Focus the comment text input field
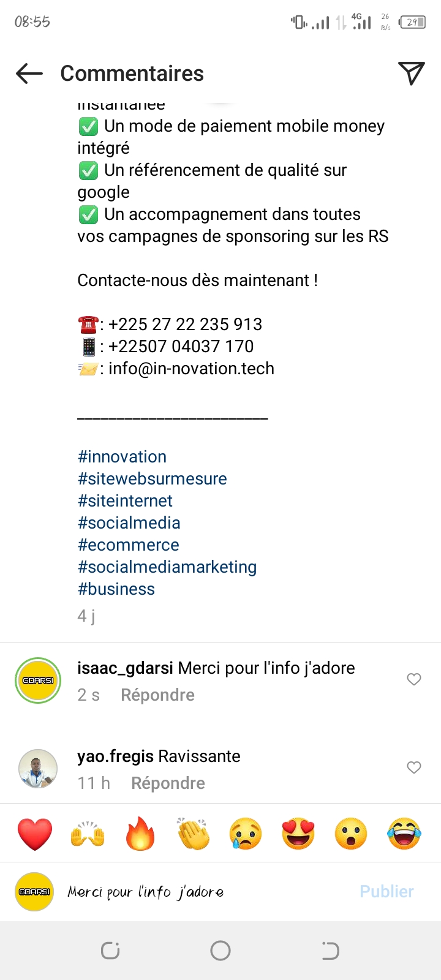441x980 pixels. [202, 892]
